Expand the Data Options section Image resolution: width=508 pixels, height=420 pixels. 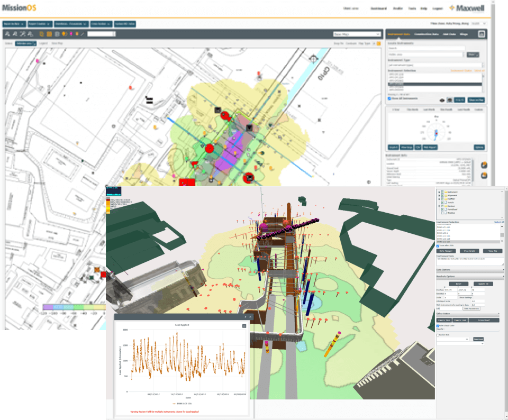point(470,270)
